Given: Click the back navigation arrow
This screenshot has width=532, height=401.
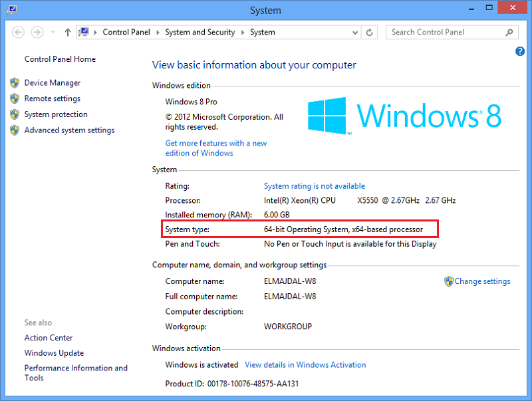Looking at the screenshot, I should click(19, 32).
